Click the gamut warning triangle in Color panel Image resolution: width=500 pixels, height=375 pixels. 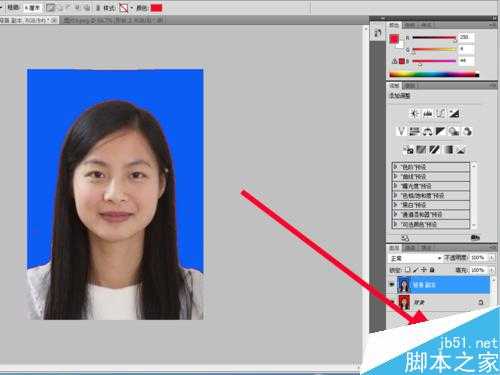(x=395, y=61)
